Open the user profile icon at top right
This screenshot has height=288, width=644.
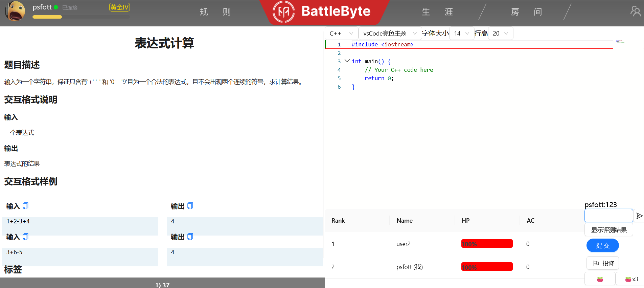636,12
